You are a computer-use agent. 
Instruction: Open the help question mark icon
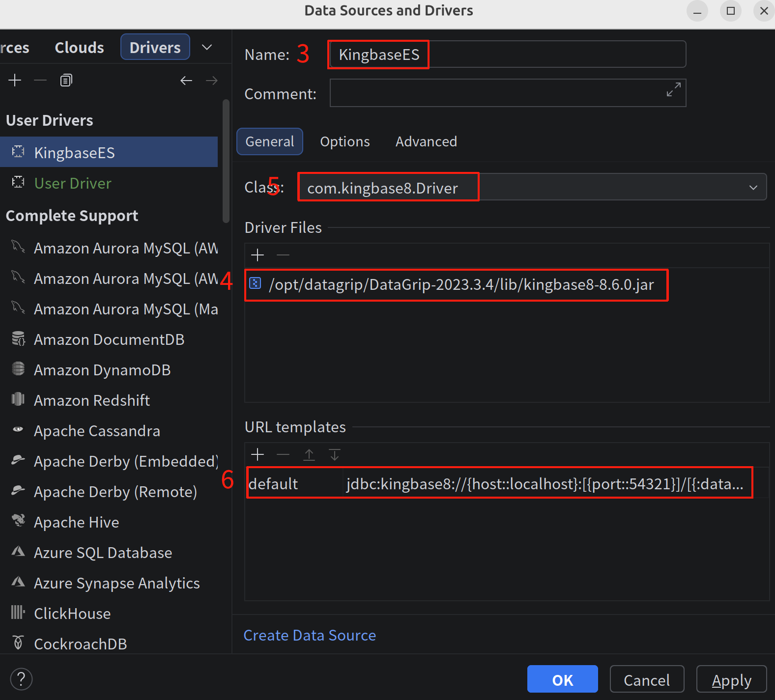coord(21,679)
